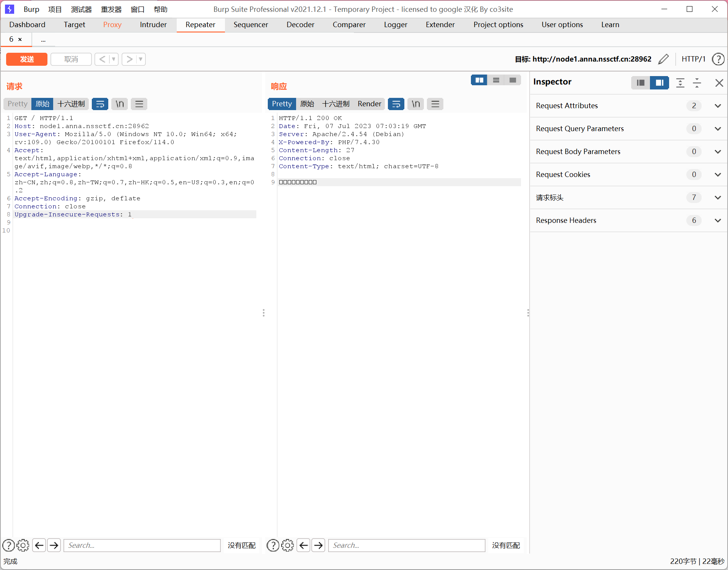Viewport: 728px width, 570px height.
Task: Open request pane hamburger menu icon
Action: pos(139,104)
